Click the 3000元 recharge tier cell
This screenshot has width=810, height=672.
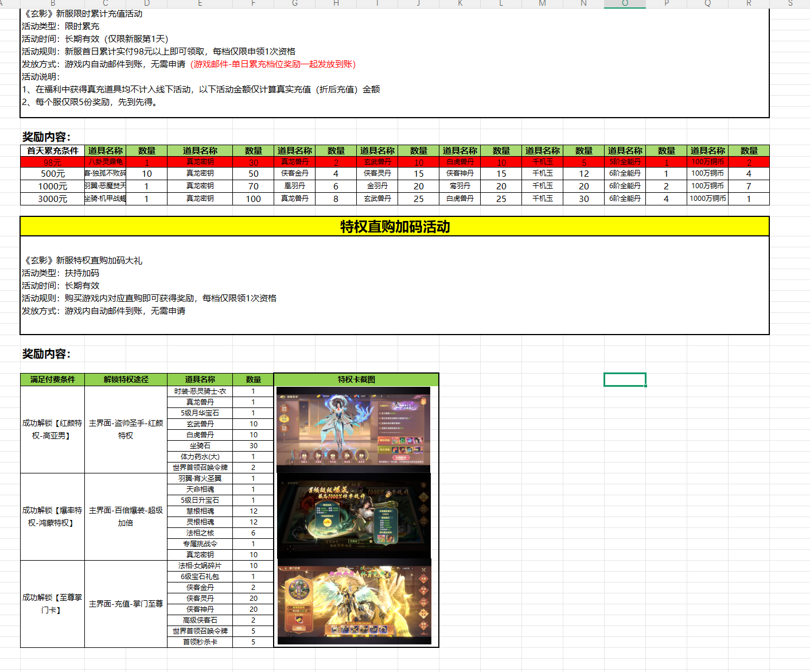52,199
